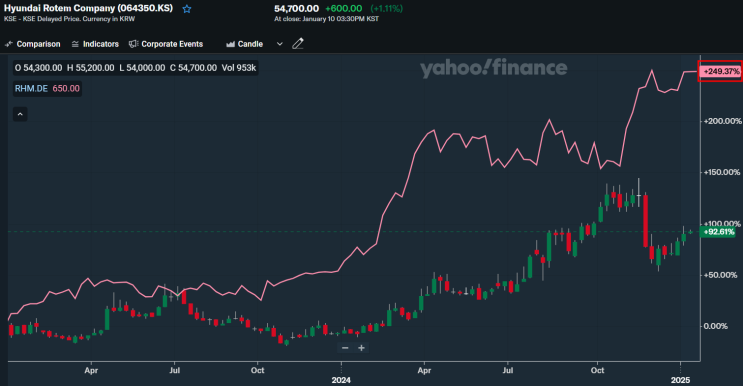This screenshot has width=743, height=386.
Task: Click the pink +249.37% price label
Action: click(720, 72)
